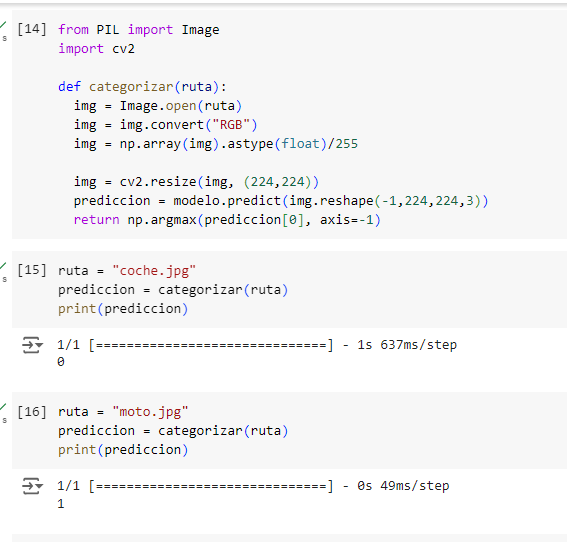
Task: Click the green checkmark beside cell 16
Action: click(3, 407)
